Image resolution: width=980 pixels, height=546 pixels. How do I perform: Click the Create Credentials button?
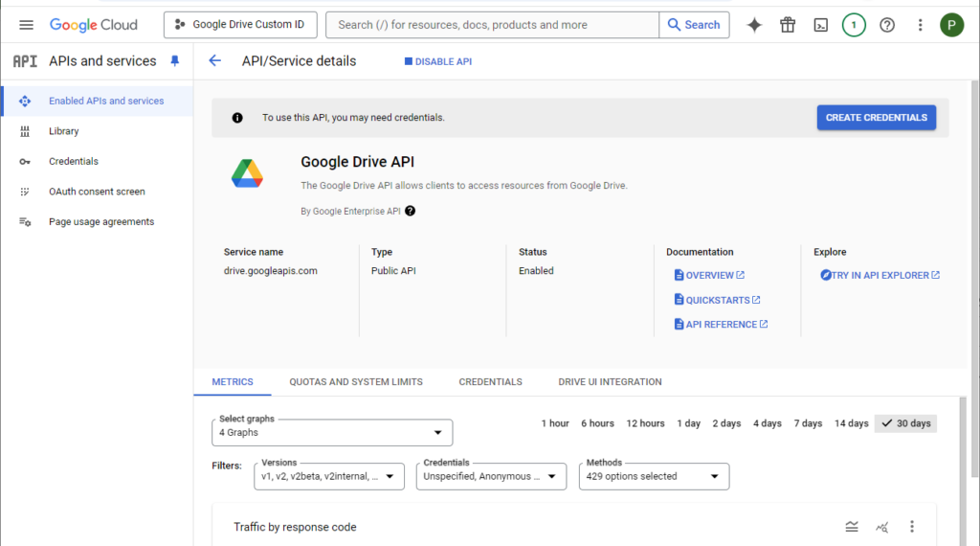pos(877,118)
